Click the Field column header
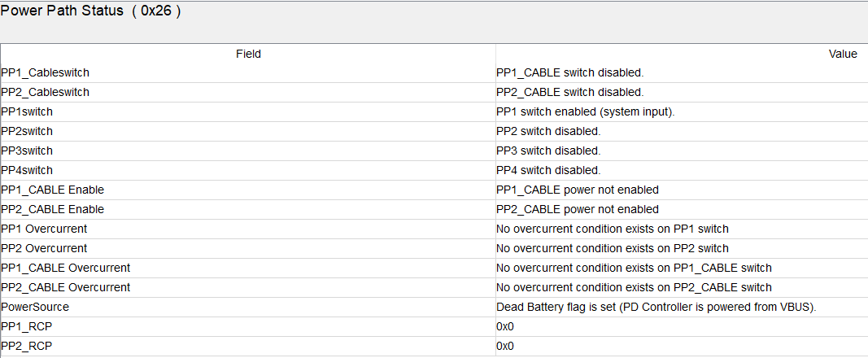 248,54
